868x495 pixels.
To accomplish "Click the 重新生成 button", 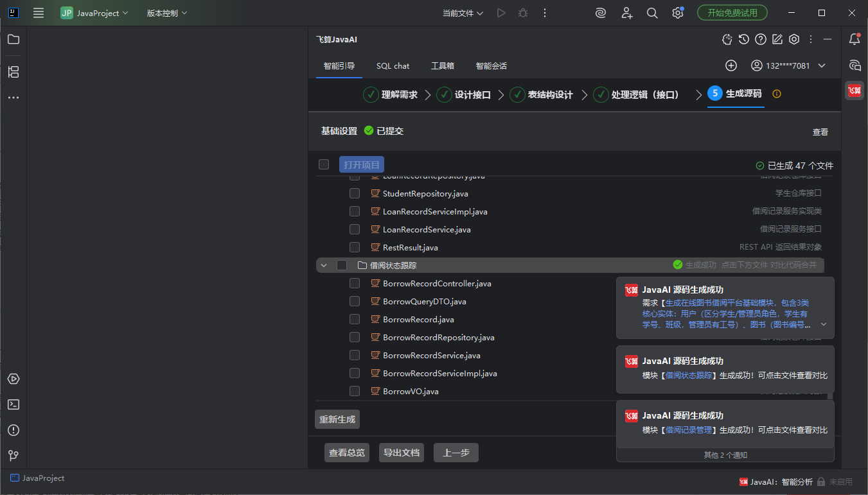I will click(337, 419).
